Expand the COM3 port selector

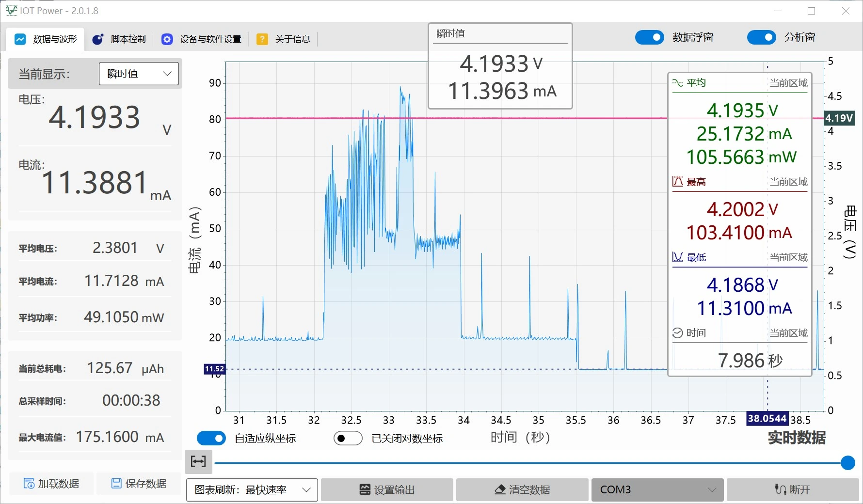tap(657, 490)
